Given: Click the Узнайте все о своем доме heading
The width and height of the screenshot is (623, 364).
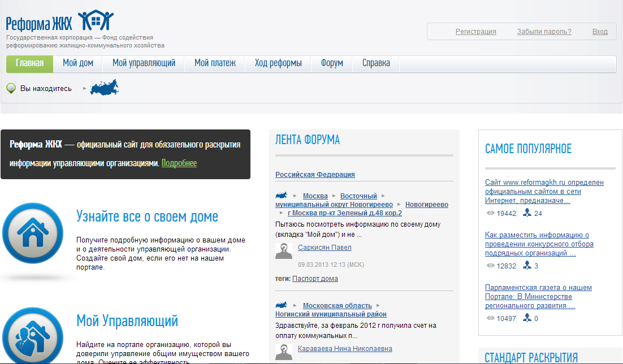Looking at the screenshot, I should (x=147, y=216).
